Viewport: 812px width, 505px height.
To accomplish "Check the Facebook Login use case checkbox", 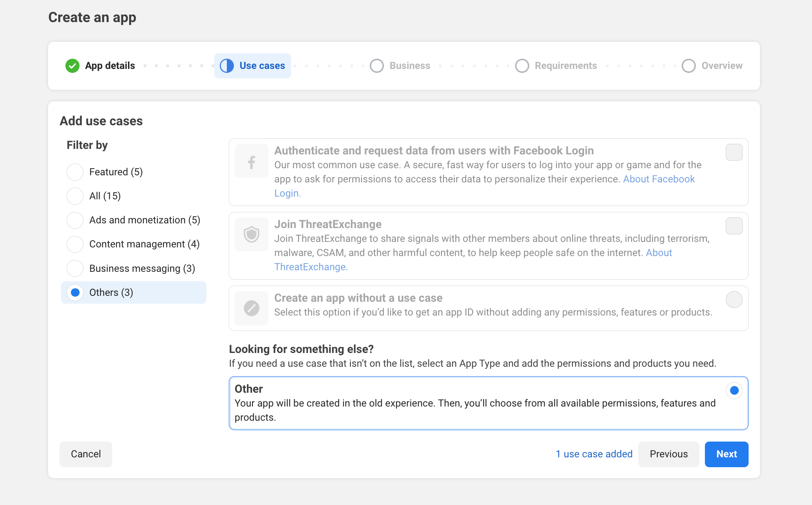I will [734, 152].
